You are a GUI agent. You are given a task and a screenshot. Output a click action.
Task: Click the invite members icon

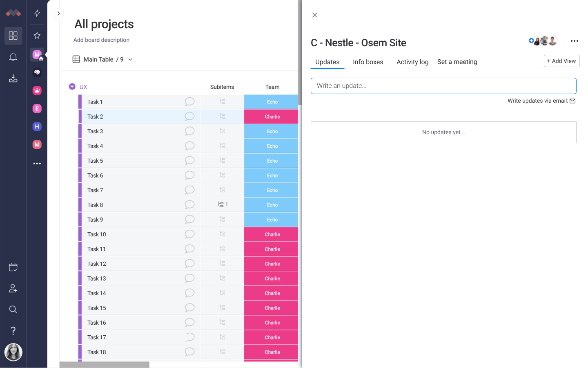coord(13,289)
